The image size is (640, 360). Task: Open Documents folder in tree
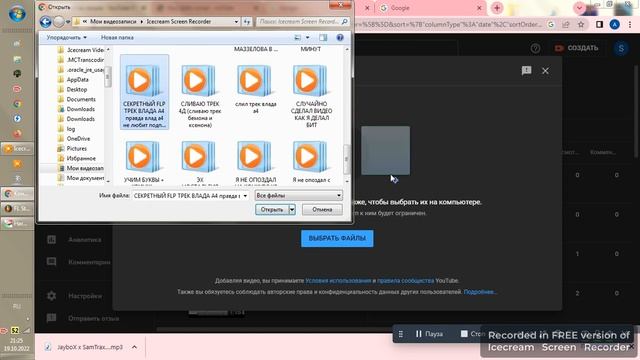pyautogui.click(x=81, y=99)
